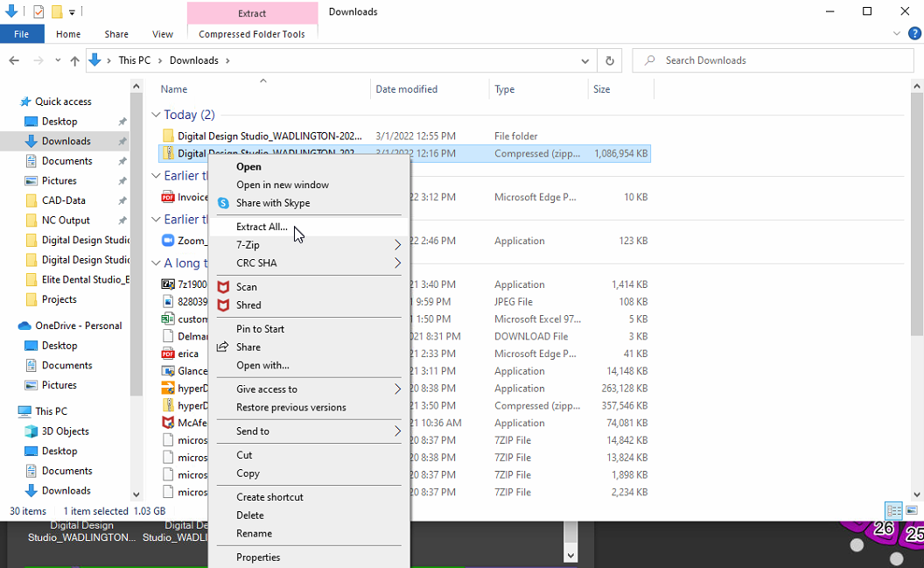The image size is (924, 568).
Task: Click the 7z1900 installer file icon
Action: click(168, 284)
